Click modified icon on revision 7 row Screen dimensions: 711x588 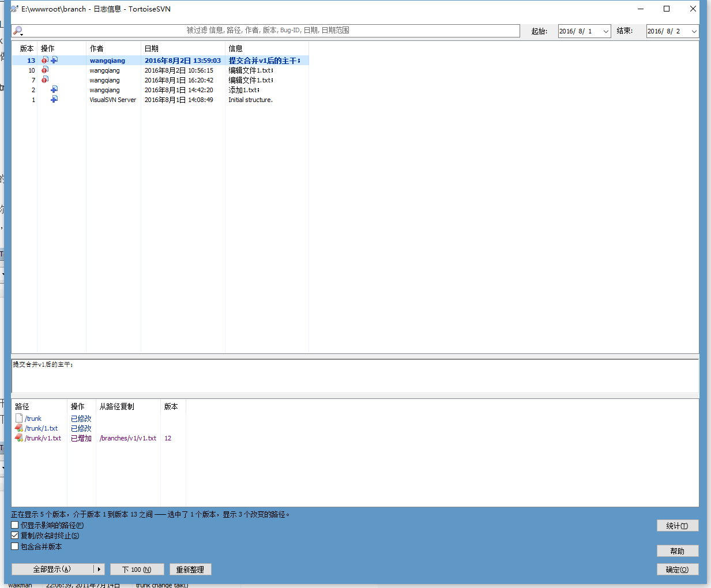click(44, 80)
